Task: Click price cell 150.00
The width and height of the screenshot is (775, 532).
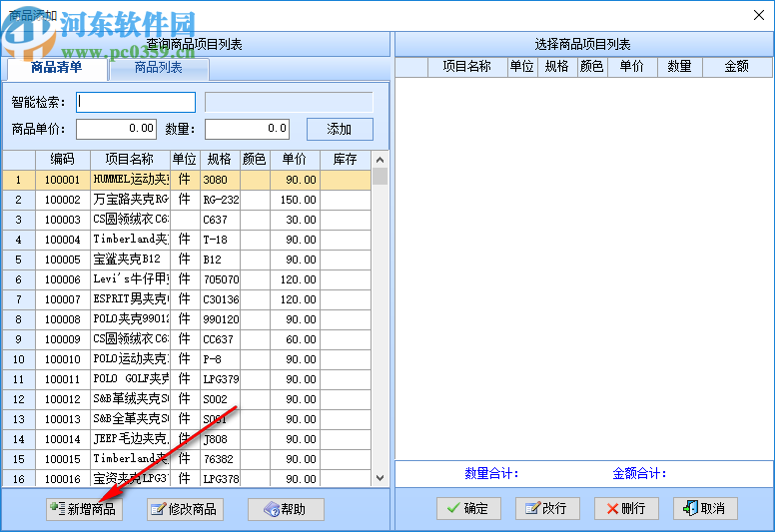Action: point(296,200)
